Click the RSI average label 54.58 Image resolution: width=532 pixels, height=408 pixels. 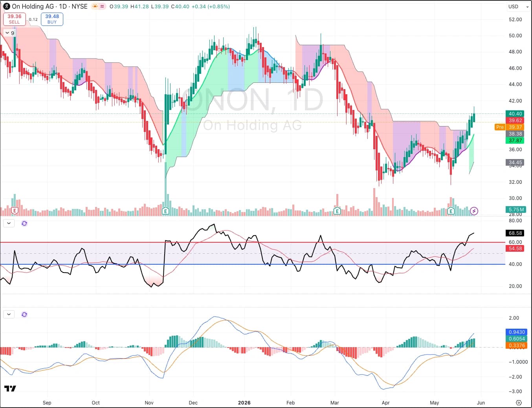[x=515, y=249]
